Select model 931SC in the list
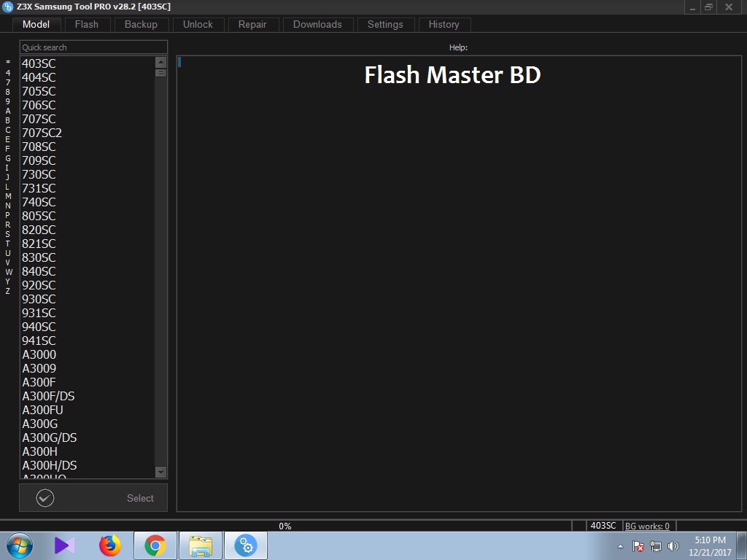The width and height of the screenshot is (747, 560). pyautogui.click(x=88, y=313)
